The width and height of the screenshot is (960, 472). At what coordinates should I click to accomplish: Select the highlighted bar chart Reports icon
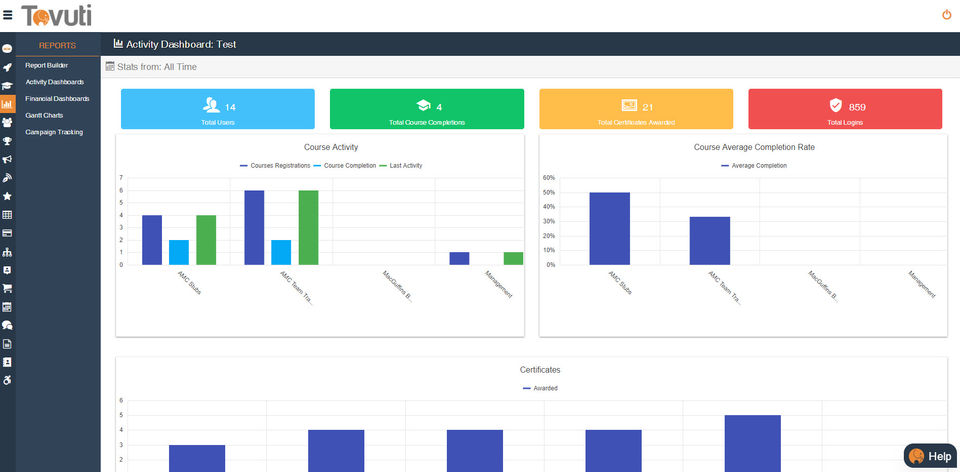pos(7,104)
